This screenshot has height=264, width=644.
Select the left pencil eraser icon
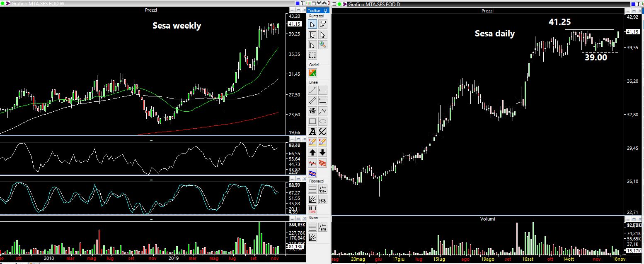312,142
